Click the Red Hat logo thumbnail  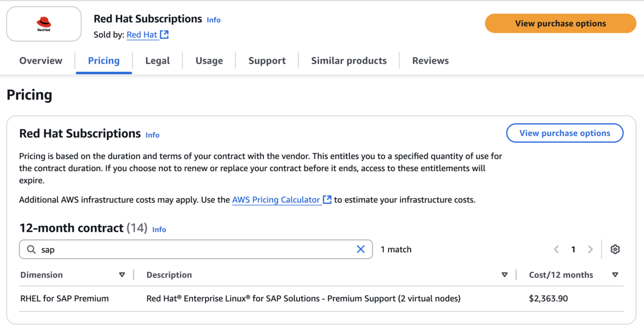pyautogui.click(x=44, y=24)
